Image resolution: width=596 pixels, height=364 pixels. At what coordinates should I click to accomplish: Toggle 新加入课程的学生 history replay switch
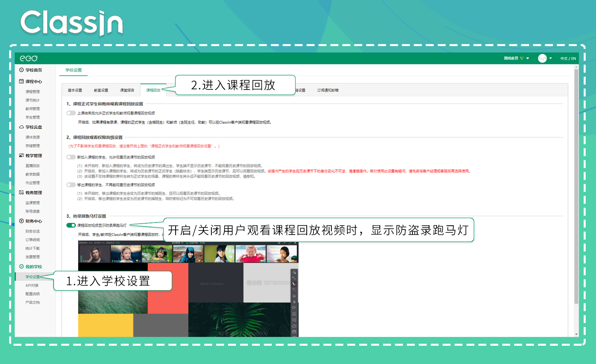coord(71,157)
